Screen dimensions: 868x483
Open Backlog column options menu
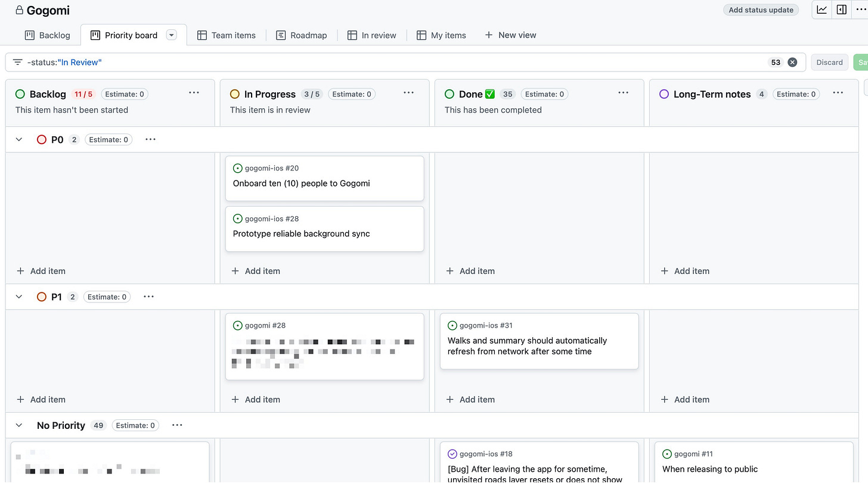(194, 93)
